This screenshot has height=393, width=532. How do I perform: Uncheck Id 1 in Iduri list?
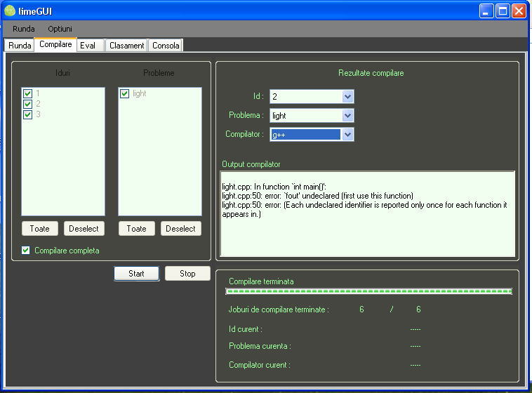pyautogui.click(x=28, y=93)
